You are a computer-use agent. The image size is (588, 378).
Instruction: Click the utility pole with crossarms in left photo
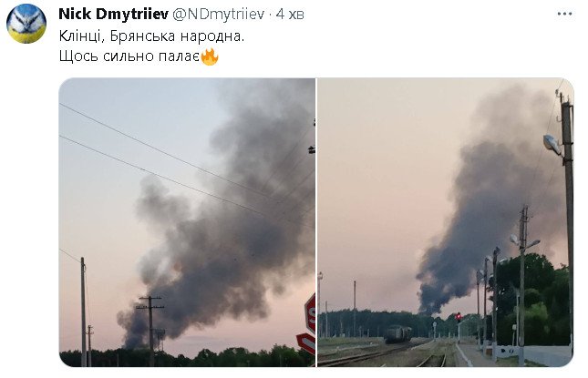[150, 319]
